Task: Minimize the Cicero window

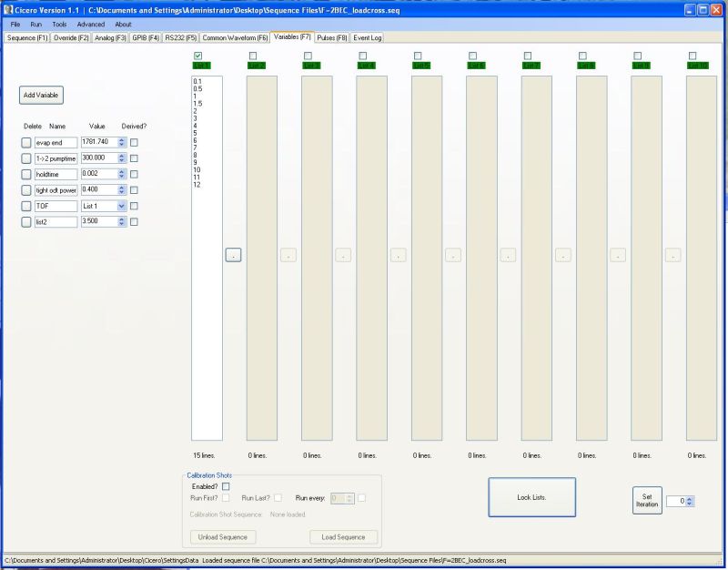Action: click(x=690, y=10)
